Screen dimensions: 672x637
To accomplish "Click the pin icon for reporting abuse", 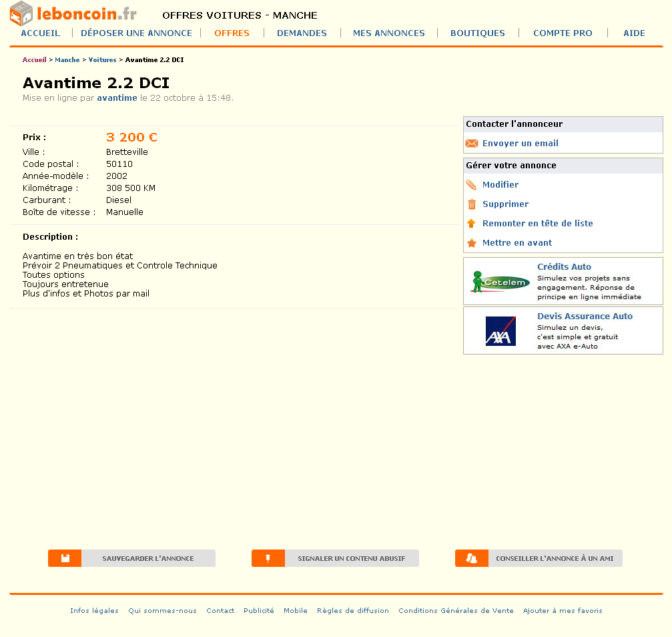I will 268,558.
